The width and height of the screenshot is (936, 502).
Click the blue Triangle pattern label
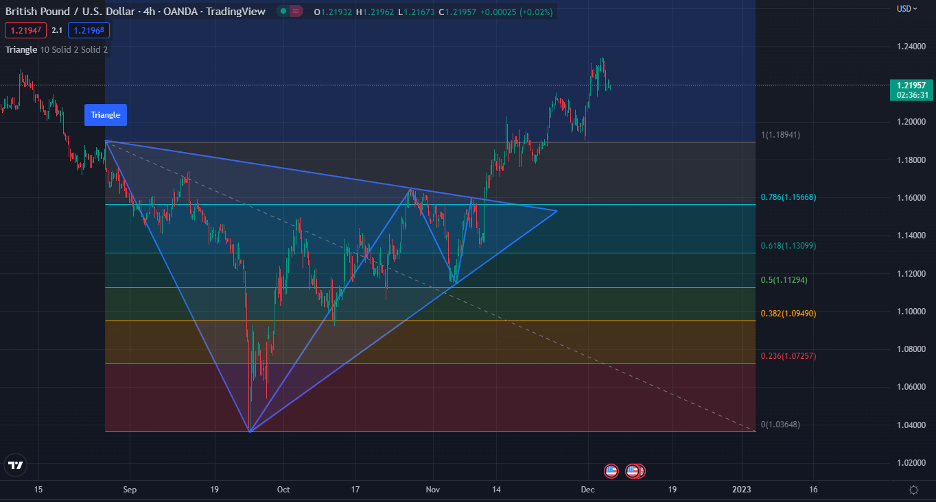(105, 115)
